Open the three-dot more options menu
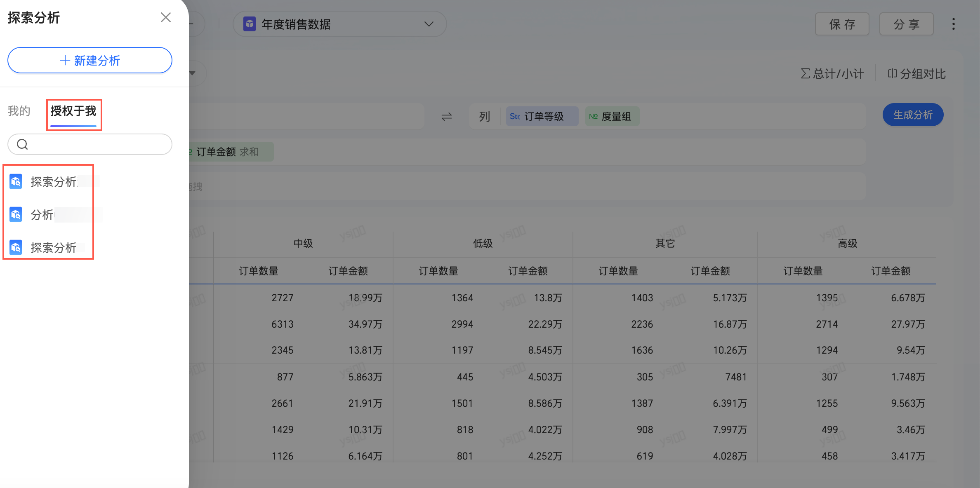 click(x=953, y=24)
